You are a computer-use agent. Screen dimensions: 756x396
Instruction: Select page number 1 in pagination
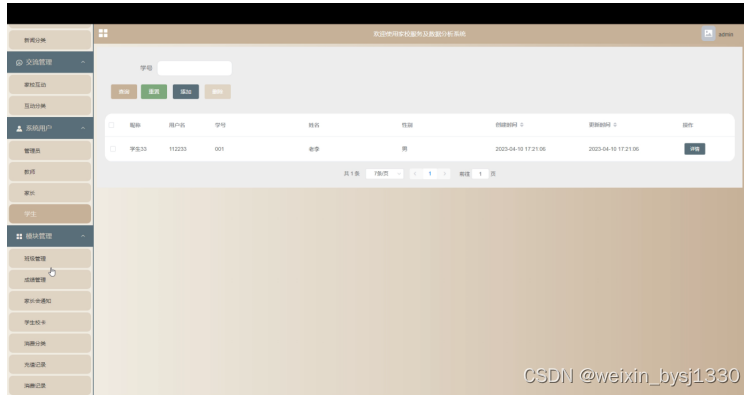pos(430,174)
